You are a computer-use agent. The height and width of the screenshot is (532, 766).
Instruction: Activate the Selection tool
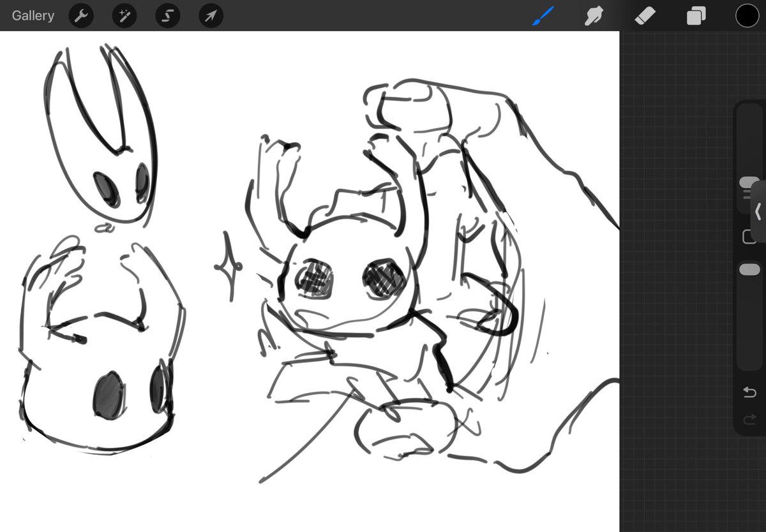click(x=168, y=16)
